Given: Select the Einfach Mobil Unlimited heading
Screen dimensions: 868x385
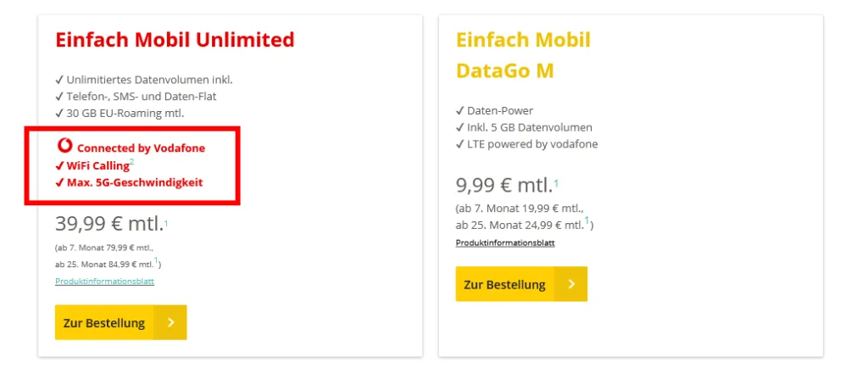Looking at the screenshot, I should pyautogui.click(x=175, y=40).
